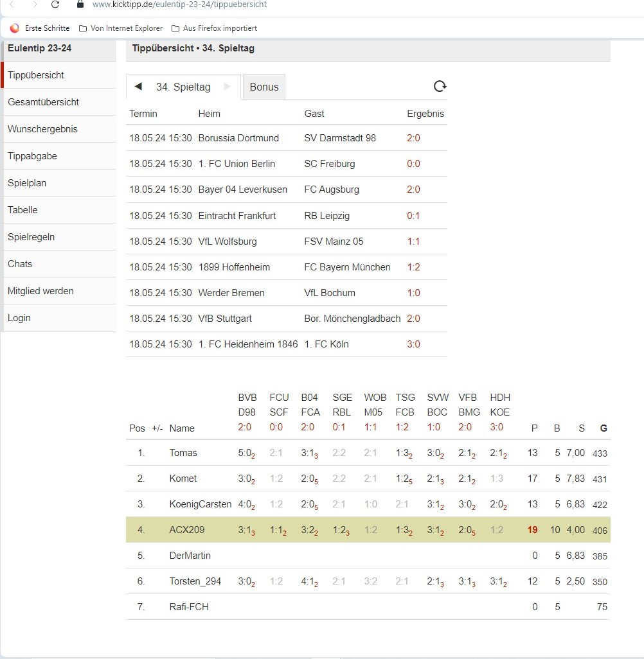Open highlighted player ACX209
Image resolution: width=644 pixels, height=659 pixels.
(187, 529)
